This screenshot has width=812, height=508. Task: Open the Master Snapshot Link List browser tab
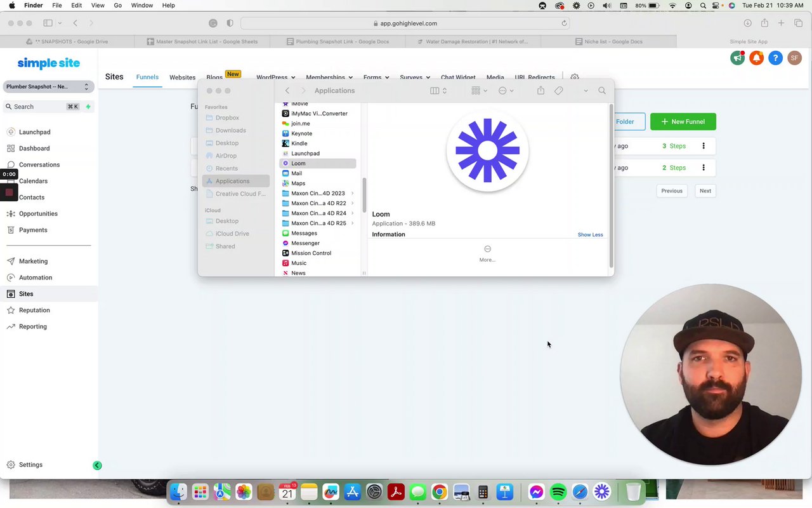202,41
